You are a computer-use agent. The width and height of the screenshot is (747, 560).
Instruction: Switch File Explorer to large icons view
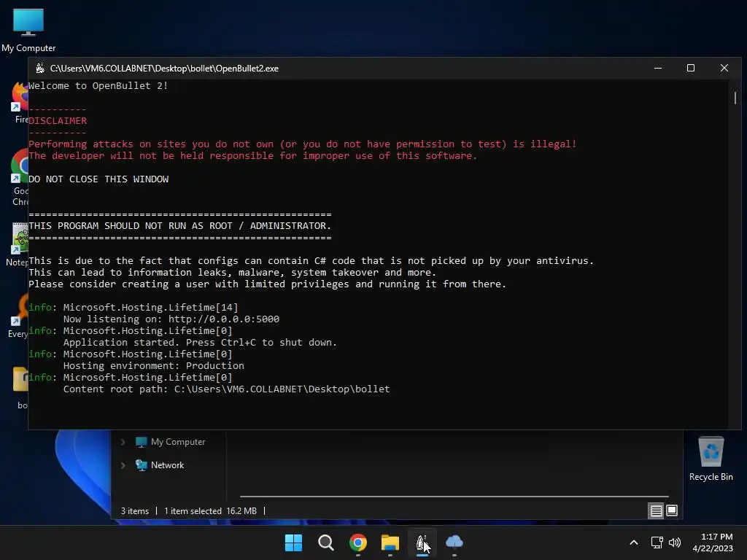click(x=672, y=511)
